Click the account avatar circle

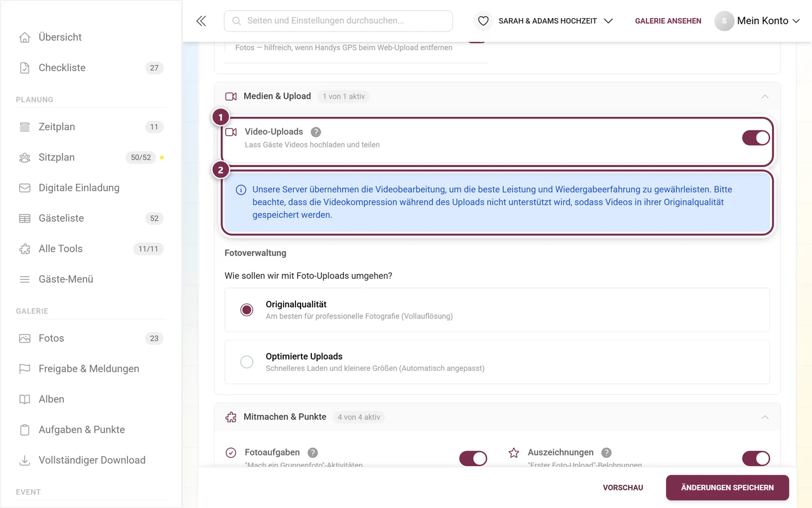(724, 21)
